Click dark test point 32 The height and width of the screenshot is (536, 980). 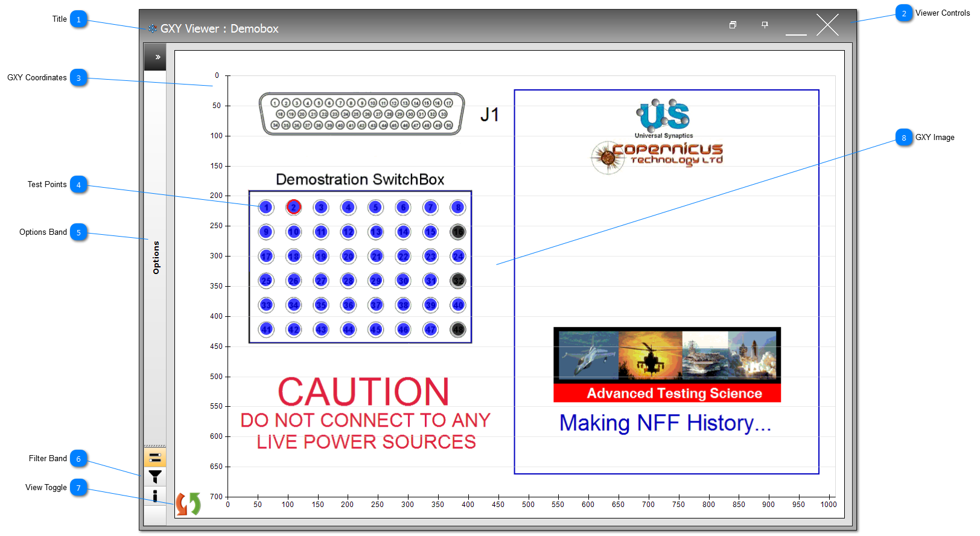(458, 281)
